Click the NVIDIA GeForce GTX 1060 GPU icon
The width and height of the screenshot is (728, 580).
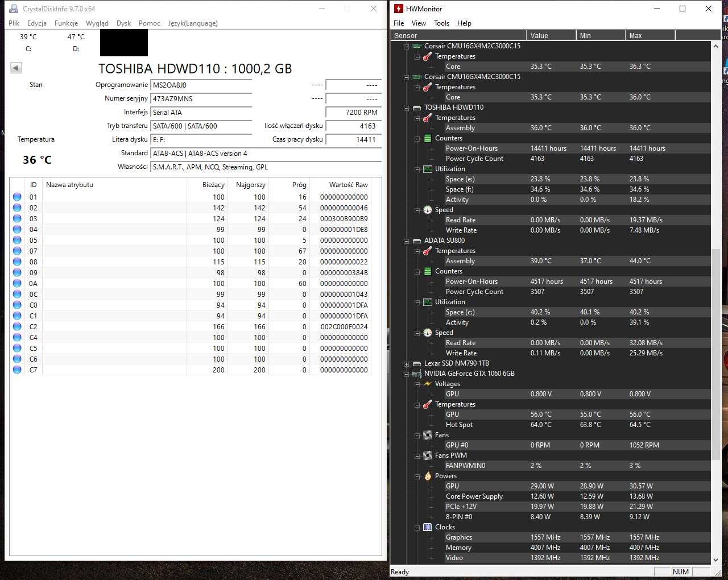click(x=417, y=374)
